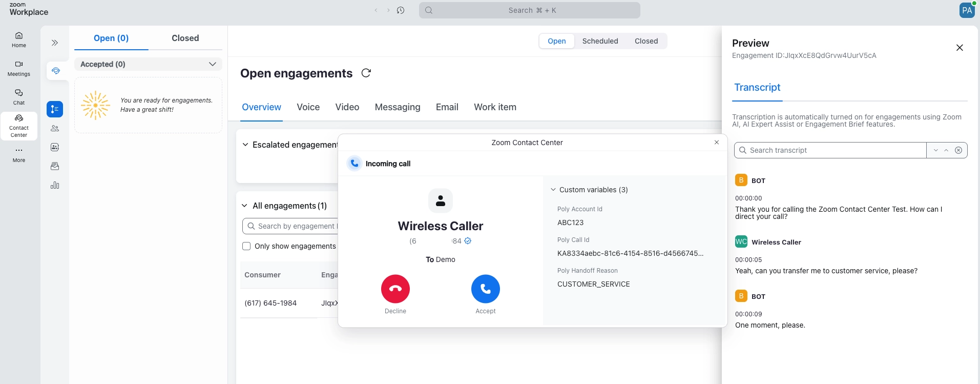Open Meetings in the sidebar
The image size is (980, 384).
pos(19,68)
